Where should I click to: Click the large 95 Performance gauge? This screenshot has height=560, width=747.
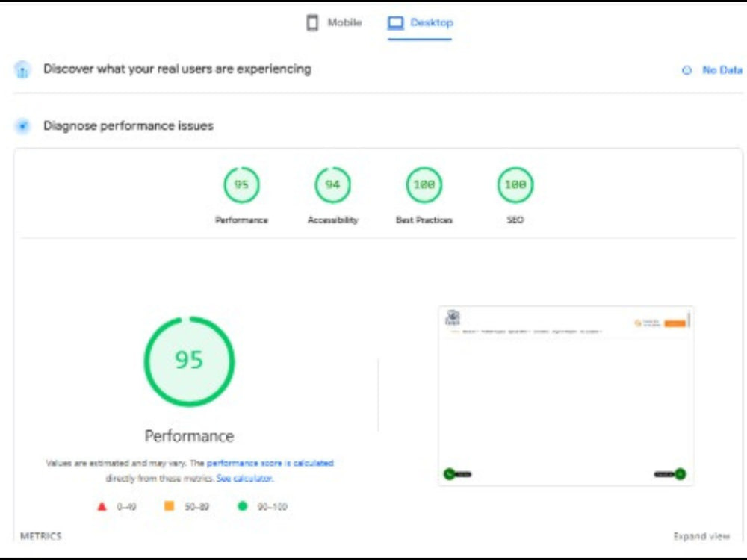coord(189,361)
